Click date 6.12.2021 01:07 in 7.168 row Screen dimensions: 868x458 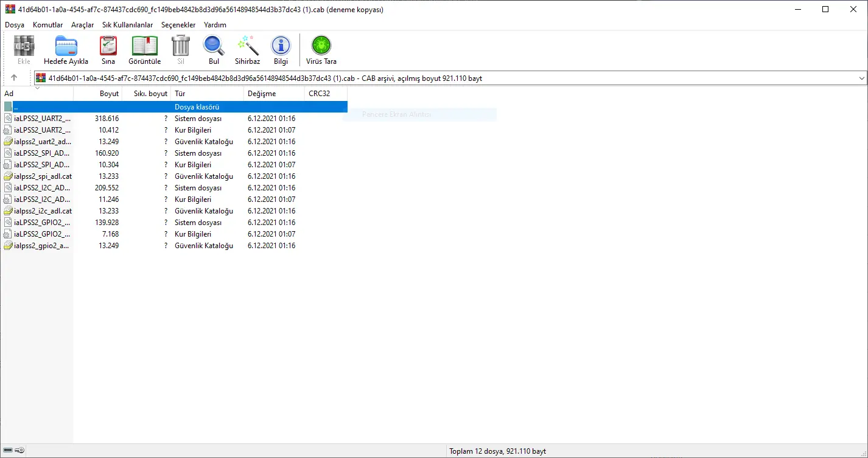[x=271, y=234]
